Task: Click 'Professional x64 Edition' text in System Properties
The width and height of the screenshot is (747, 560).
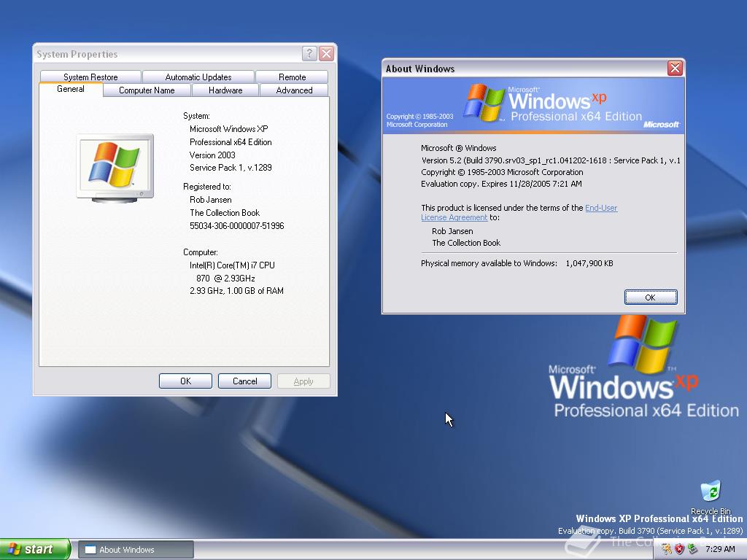Action: (231, 142)
